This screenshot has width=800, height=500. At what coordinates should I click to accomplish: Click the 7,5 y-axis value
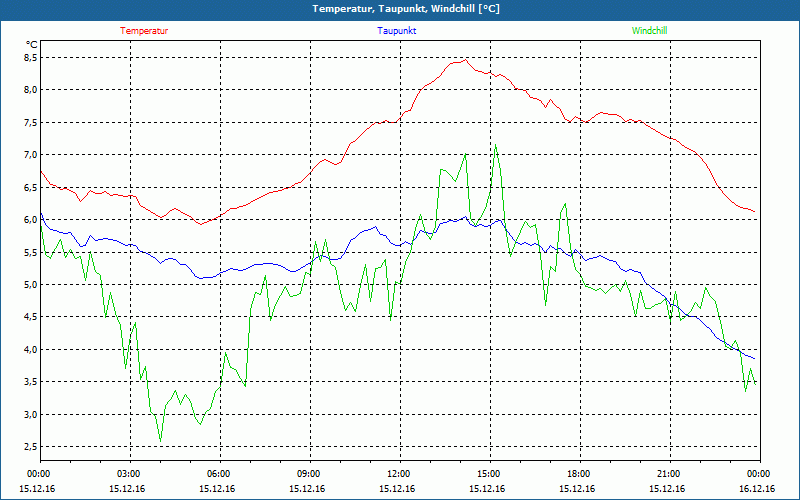click(31, 122)
